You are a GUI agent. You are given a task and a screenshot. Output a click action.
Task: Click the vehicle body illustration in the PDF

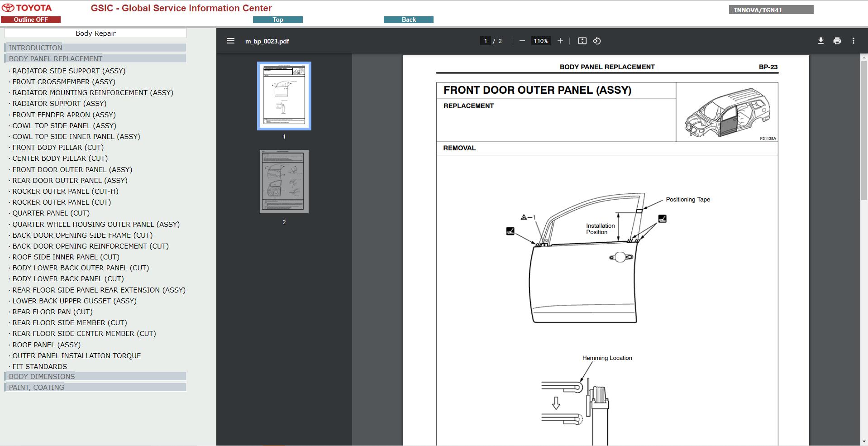pos(727,113)
